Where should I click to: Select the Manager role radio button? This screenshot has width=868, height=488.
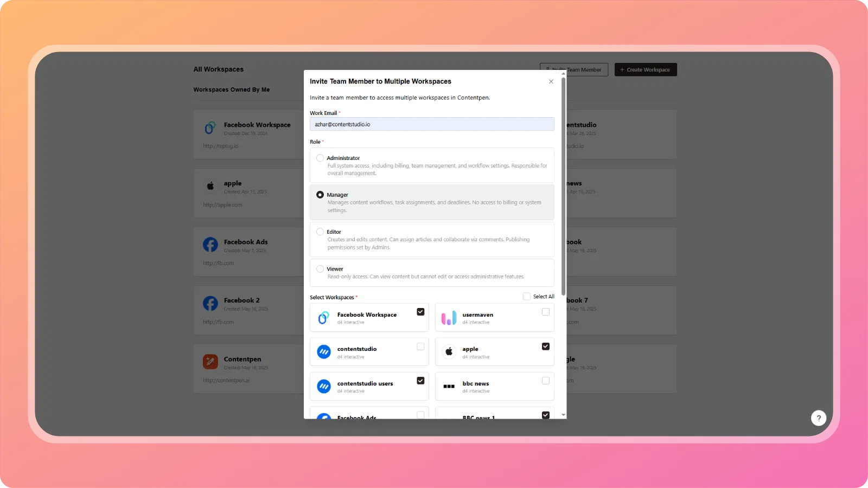320,195
